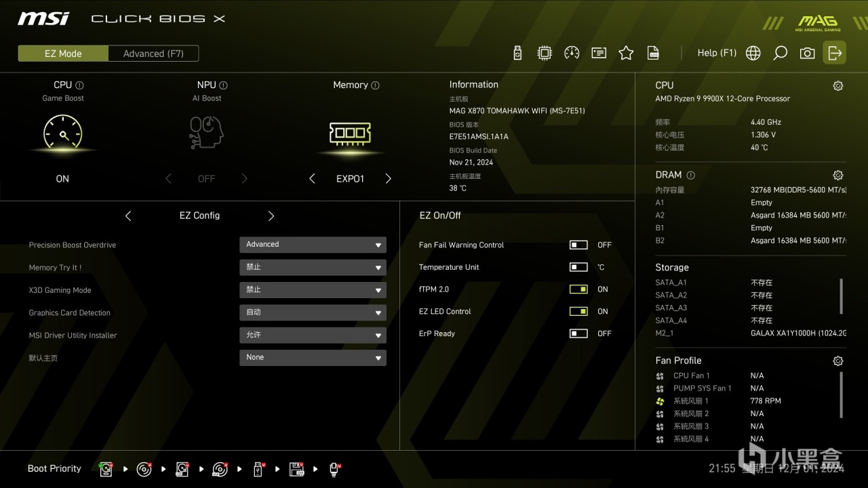868x488 pixels.
Task: Turn off the EZ LED Control switch
Action: click(578, 311)
